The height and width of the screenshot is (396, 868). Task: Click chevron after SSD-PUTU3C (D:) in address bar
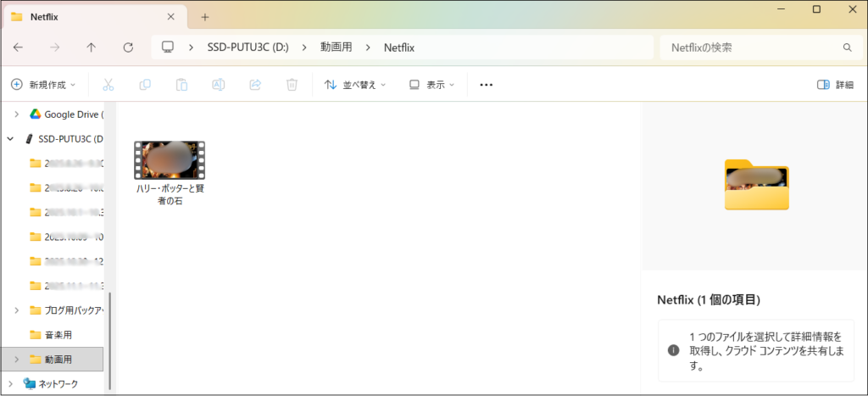point(304,47)
